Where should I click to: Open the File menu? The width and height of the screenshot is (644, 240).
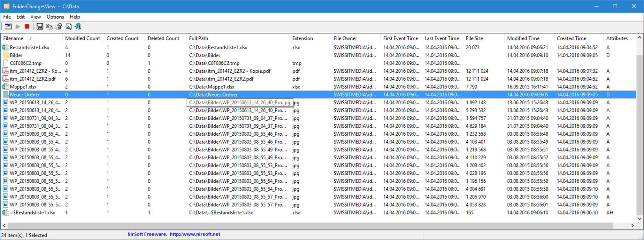click(x=7, y=17)
